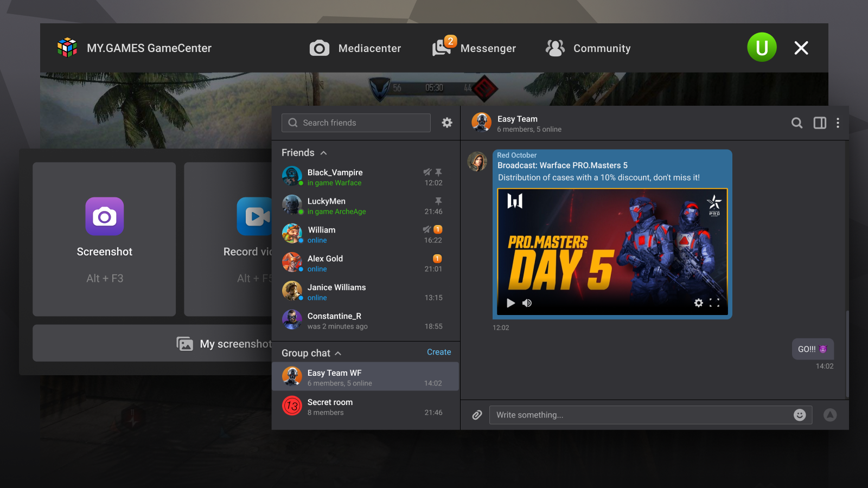Screen dimensions: 868x488
Task: Open the chat more options menu
Action: coord(838,123)
